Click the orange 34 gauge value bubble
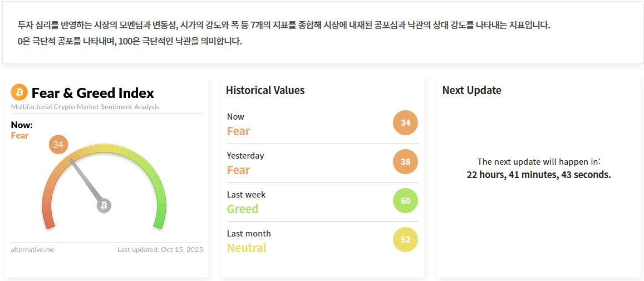The width and height of the screenshot is (644, 281). 58,145
